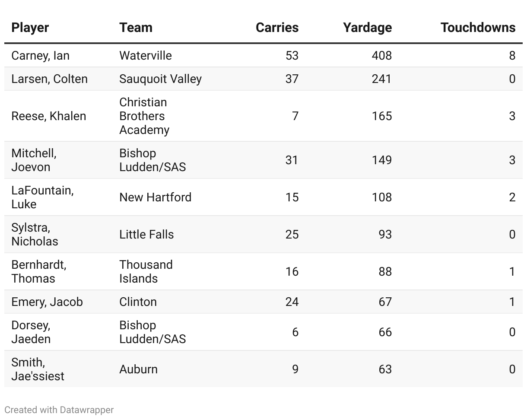The height and width of the screenshot is (420, 527).
Task: Click the Sauquoit Valley team cell
Action: pos(160,79)
